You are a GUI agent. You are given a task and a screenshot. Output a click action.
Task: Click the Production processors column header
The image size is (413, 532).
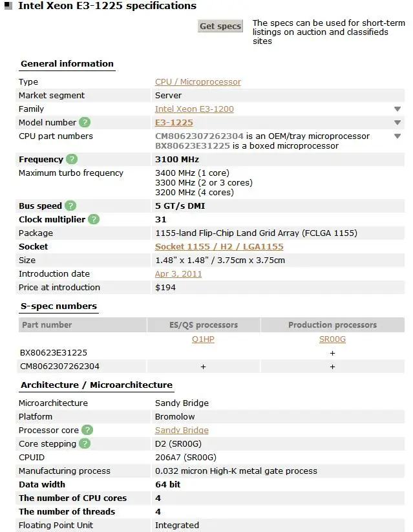click(332, 325)
